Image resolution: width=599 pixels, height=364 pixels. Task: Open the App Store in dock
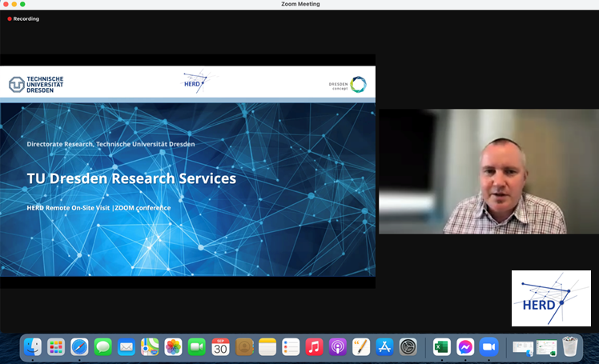384,347
